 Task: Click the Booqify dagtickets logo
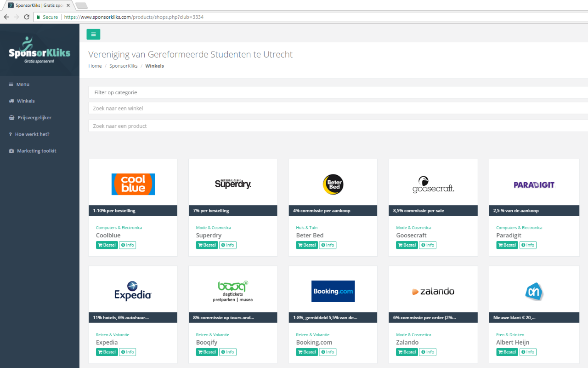tap(233, 291)
